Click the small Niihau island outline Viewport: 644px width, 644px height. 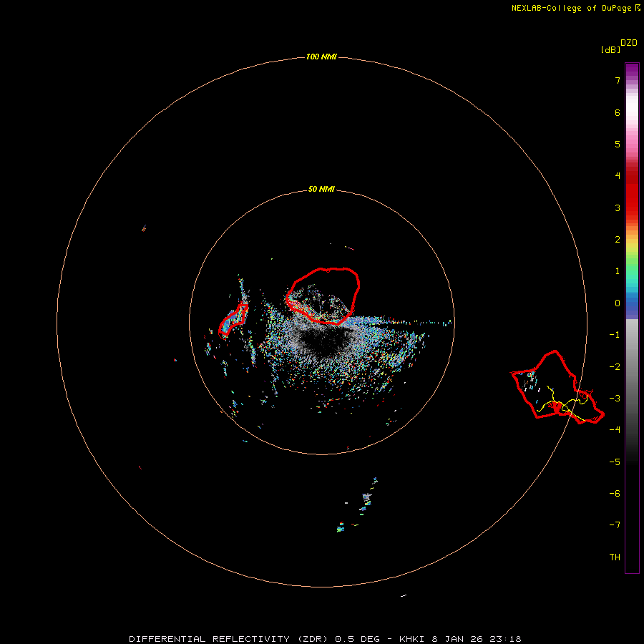[233, 321]
